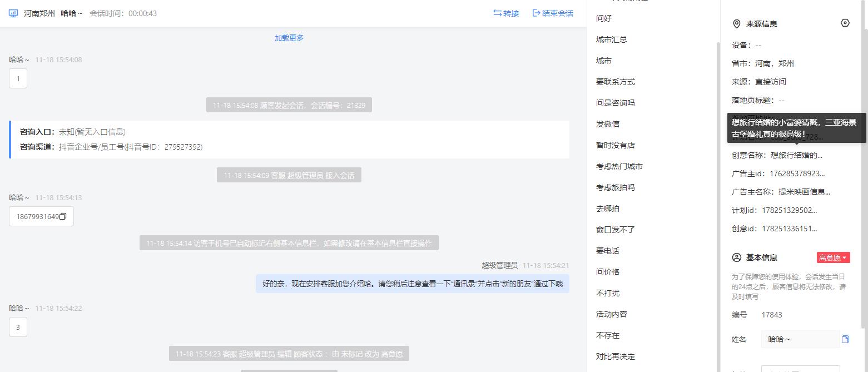Select quick reply 要电话
Viewport: 868px width, 372px height.
[x=608, y=251]
